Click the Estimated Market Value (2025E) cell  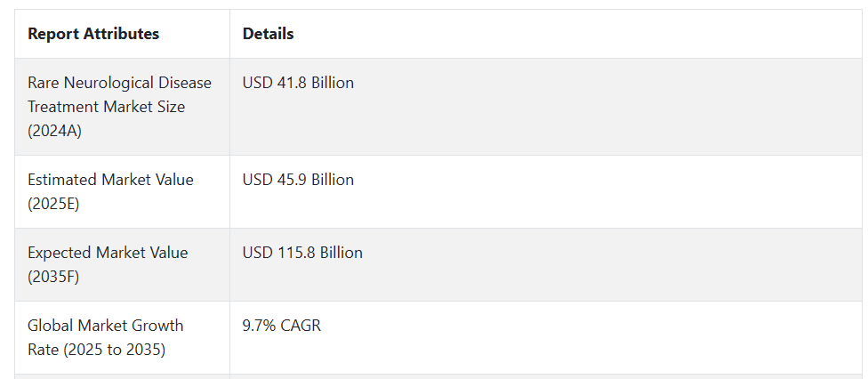[x=123, y=191]
